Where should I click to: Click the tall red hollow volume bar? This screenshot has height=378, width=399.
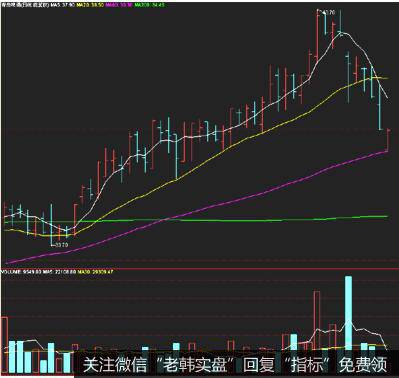point(317,321)
